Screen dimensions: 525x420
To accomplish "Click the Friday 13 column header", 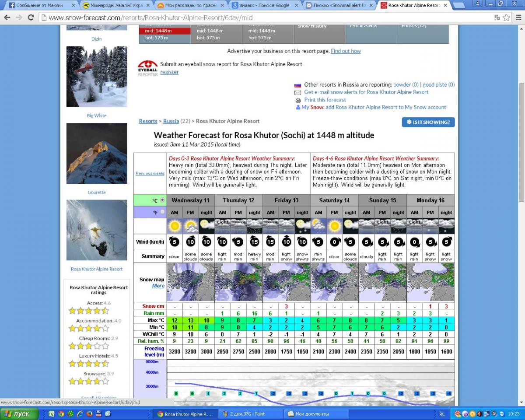I will pos(287,200).
